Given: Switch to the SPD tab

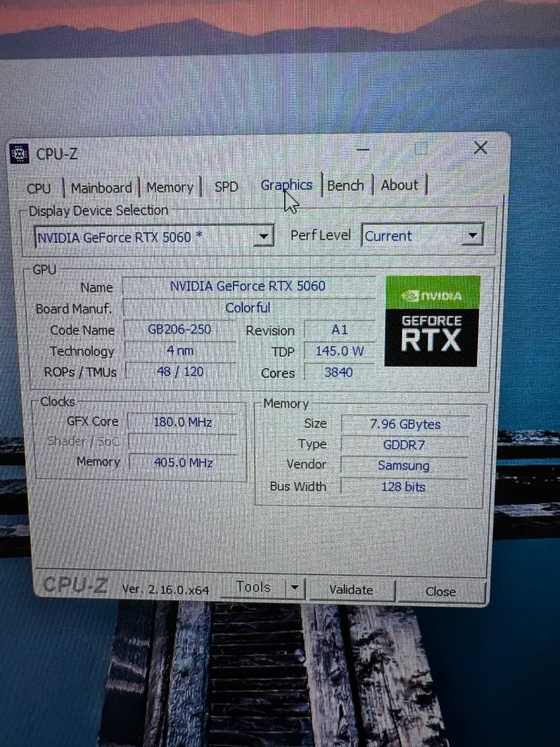Looking at the screenshot, I should pyautogui.click(x=226, y=187).
